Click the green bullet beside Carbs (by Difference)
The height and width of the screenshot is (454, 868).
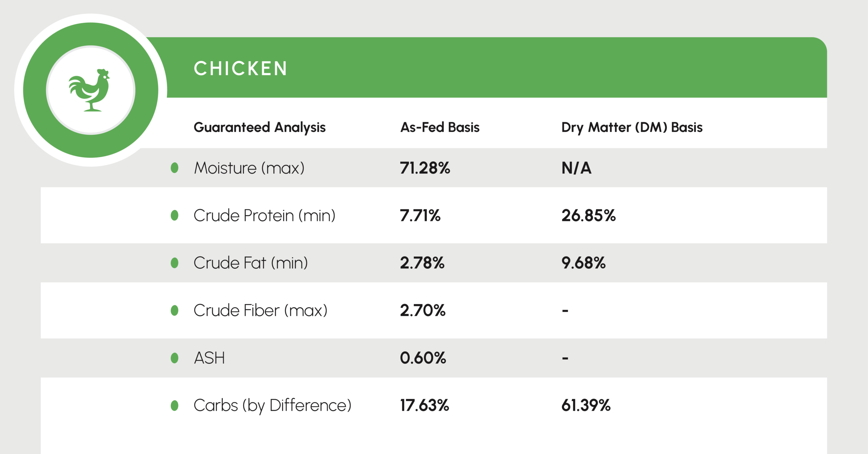(175, 405)
